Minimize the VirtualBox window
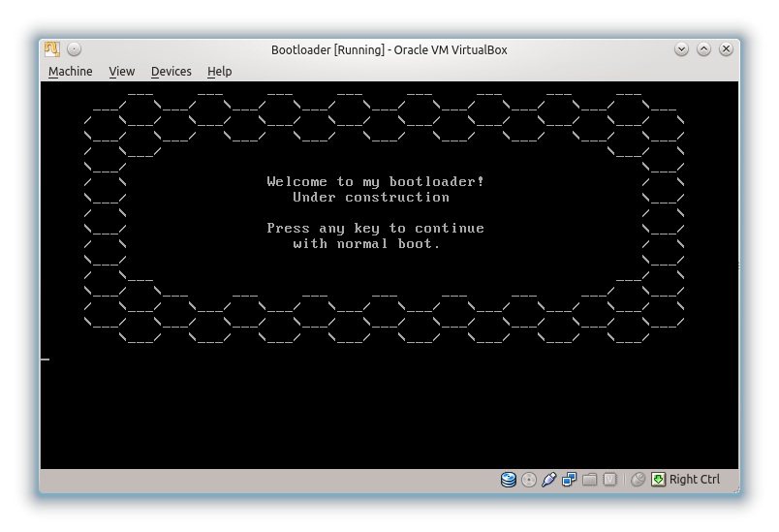 [682, 49]
